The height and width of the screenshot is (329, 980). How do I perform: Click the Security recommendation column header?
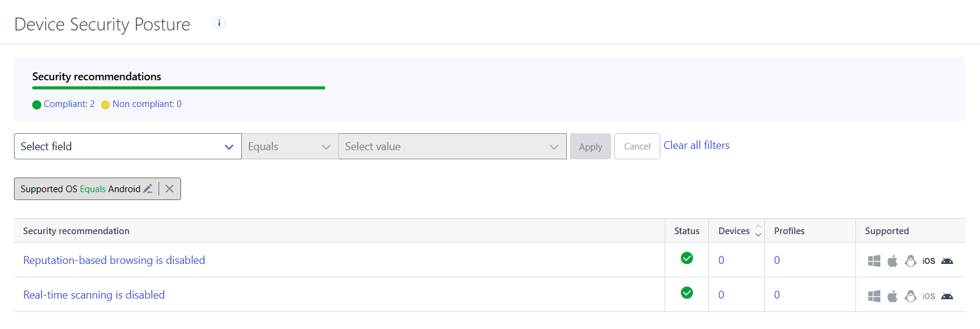pyautogui.click(x=77, y=231)
